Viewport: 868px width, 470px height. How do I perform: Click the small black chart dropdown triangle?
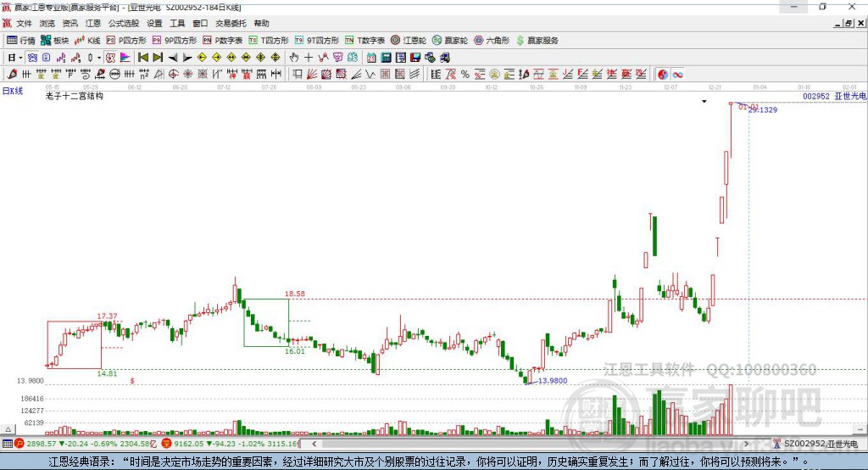[x=704, y=102]
